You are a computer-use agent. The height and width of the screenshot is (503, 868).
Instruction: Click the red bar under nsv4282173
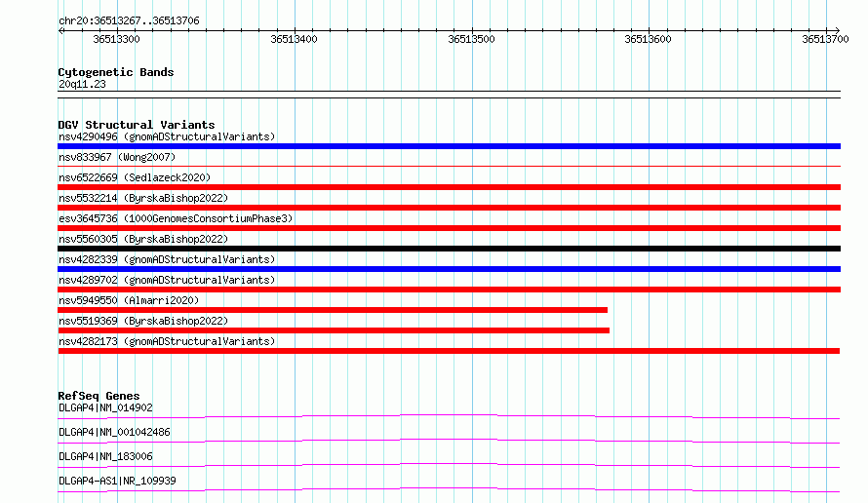click(449, 351)
